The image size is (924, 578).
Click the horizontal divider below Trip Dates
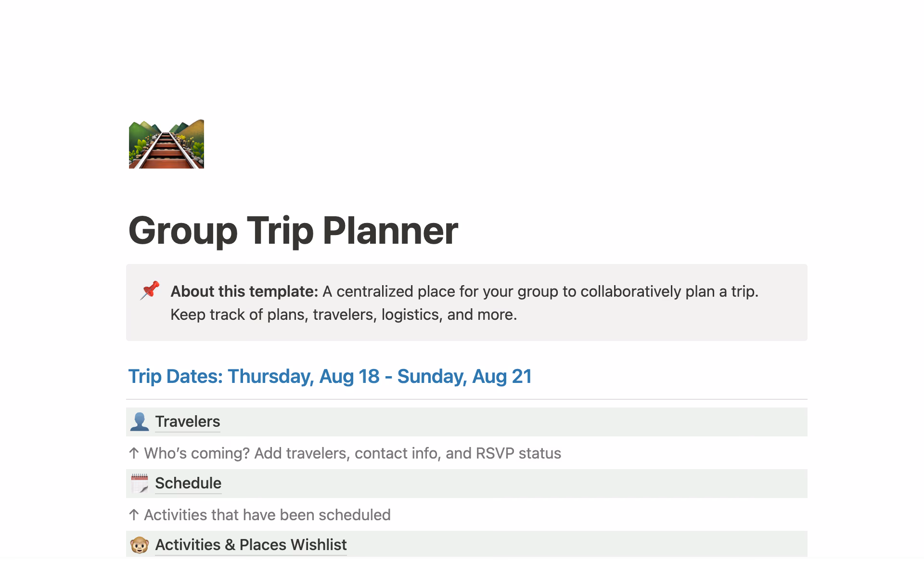466,399
